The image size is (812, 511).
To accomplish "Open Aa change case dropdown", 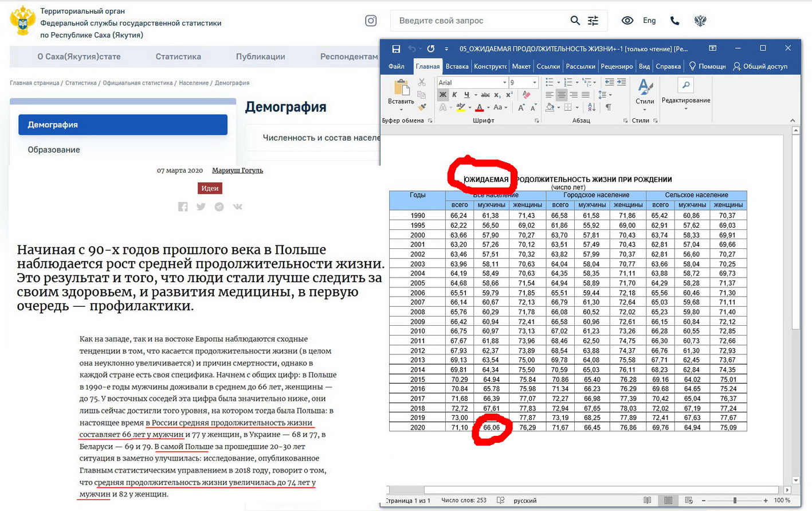I will coord(500,107).
